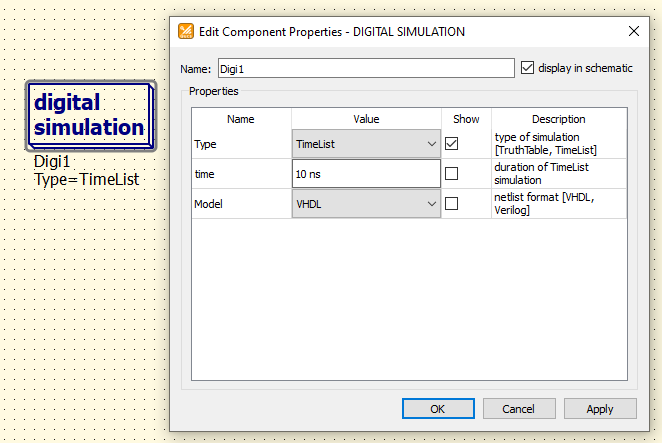Click the Cancel button
Viewport: 662px width, 443px height.
(x=519, y=409)
